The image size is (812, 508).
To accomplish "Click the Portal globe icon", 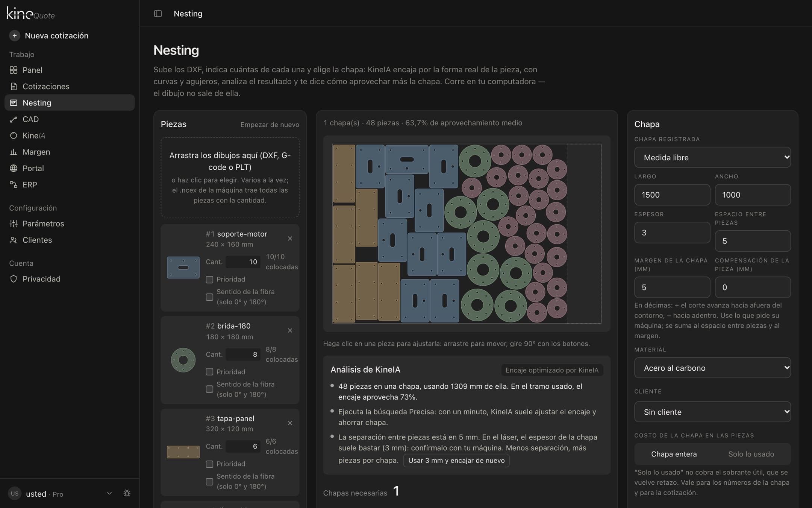I will [x=14, y=168].
